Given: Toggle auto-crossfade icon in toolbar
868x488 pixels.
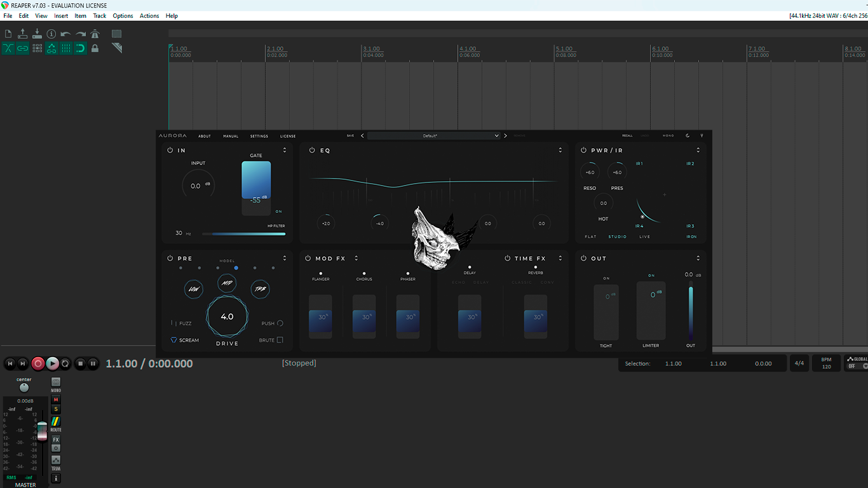Looking at the screenshot, I should click(8, 48).
